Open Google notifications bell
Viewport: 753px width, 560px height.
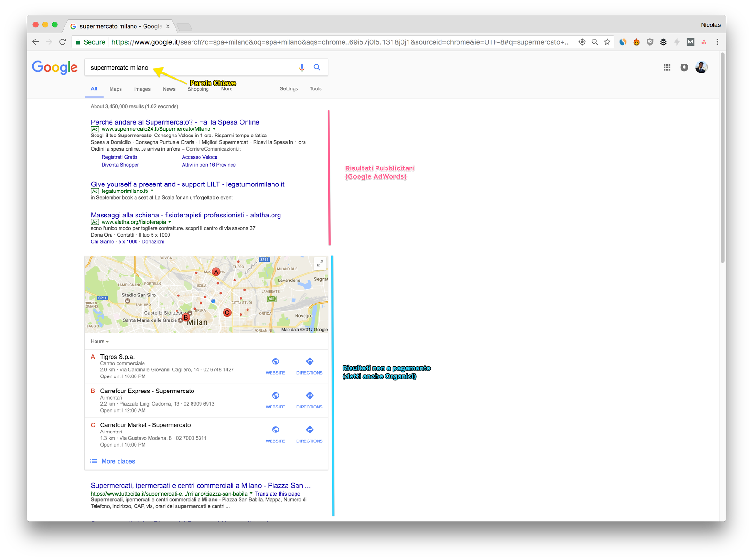(x=684, y=67)
